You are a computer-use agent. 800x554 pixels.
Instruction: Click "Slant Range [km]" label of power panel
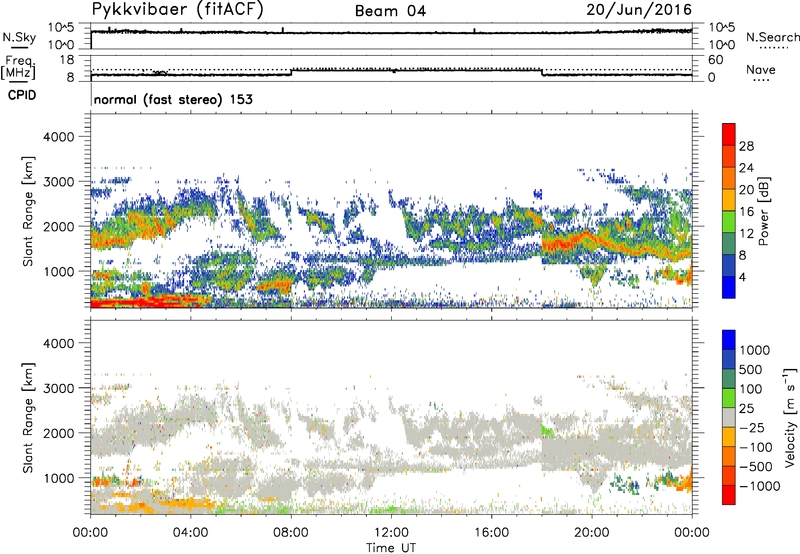pos(28,211)
